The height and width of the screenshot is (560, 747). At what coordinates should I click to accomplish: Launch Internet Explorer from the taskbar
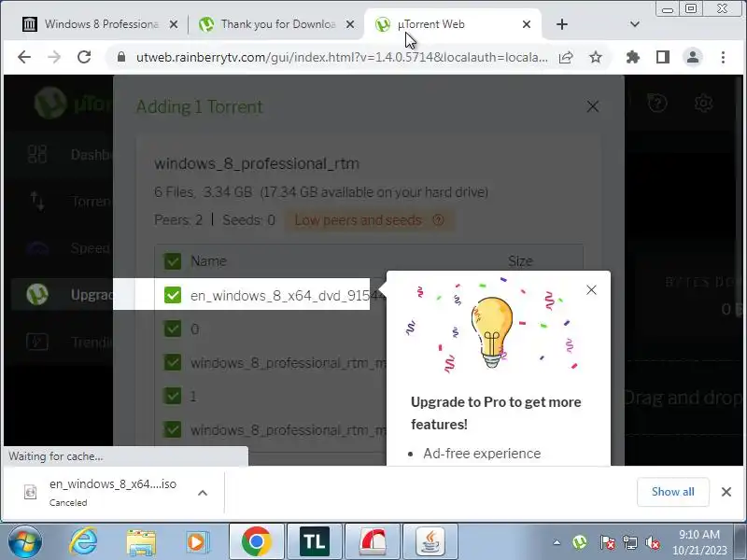click(84, 541)
